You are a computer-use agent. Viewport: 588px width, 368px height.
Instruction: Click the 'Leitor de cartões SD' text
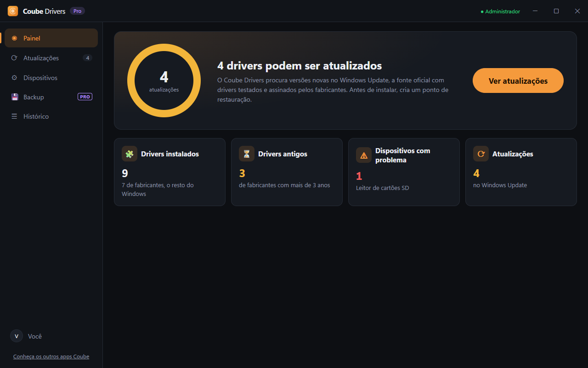[382, 188]
